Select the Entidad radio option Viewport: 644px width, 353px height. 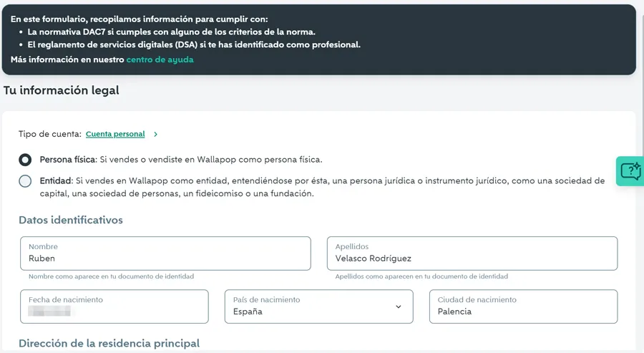pyautogui.click(x=25, y=181)
